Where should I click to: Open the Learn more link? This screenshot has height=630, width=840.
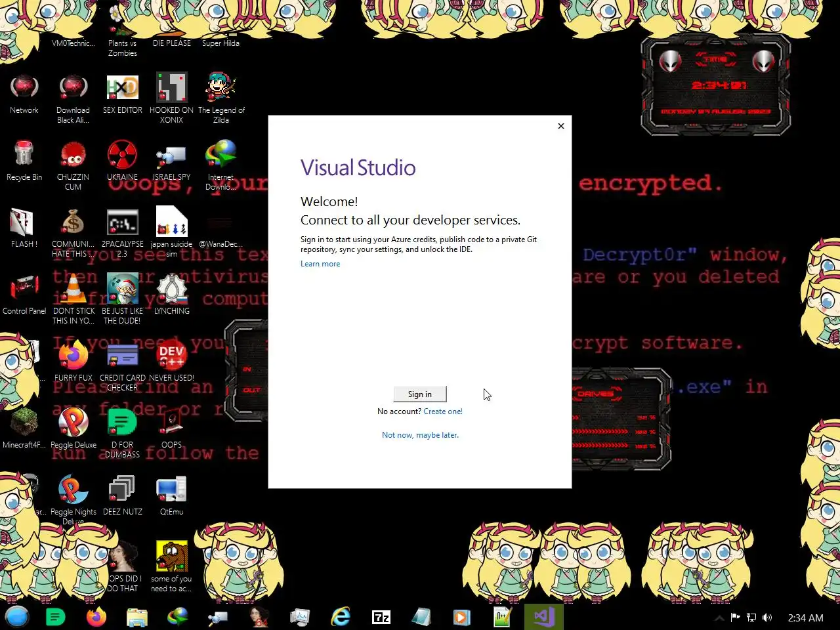point(320,264)
